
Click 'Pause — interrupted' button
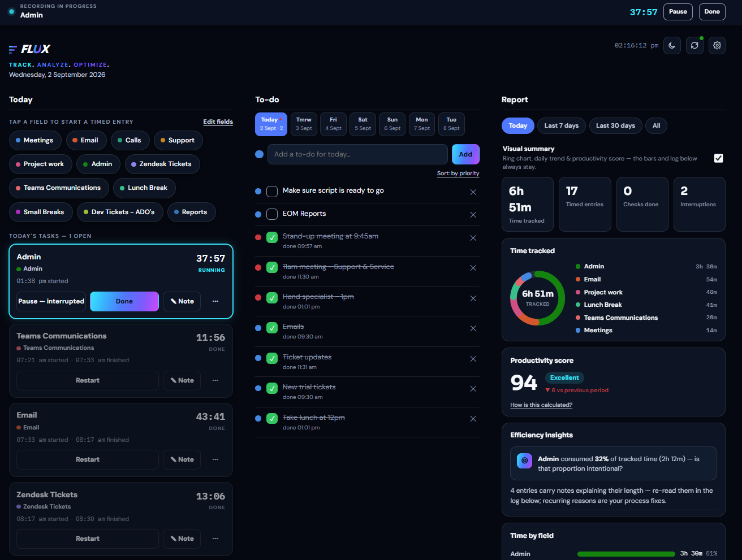tap(51, 301)
